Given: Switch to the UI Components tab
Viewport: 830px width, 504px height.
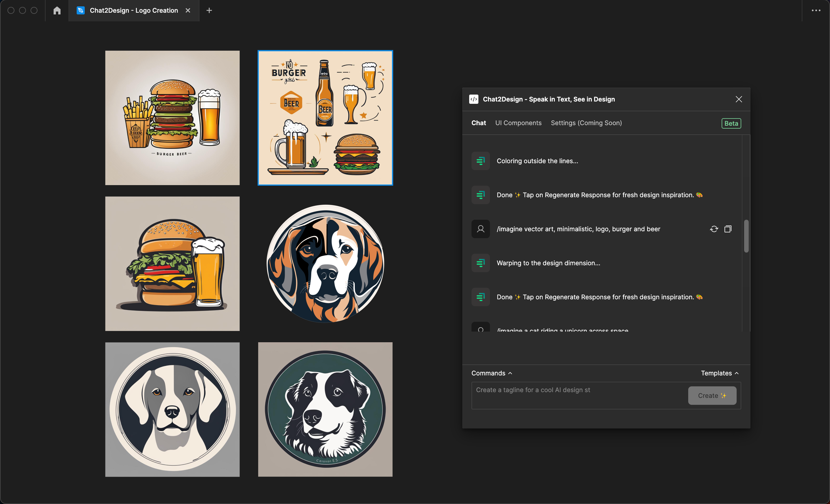Looking at the screenshot, I should [x=518, y=123].
